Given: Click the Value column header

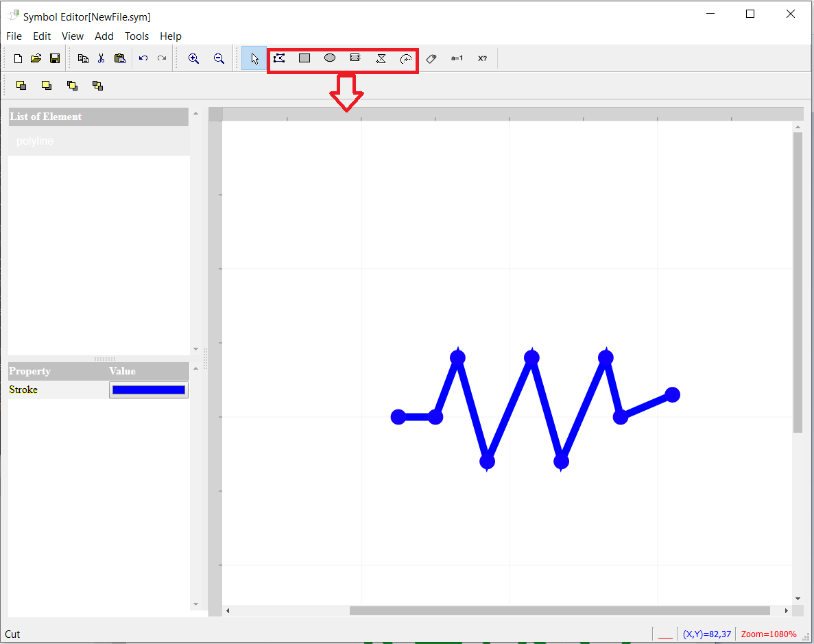Looking at the screenshot, I should [x=123, y=371].
